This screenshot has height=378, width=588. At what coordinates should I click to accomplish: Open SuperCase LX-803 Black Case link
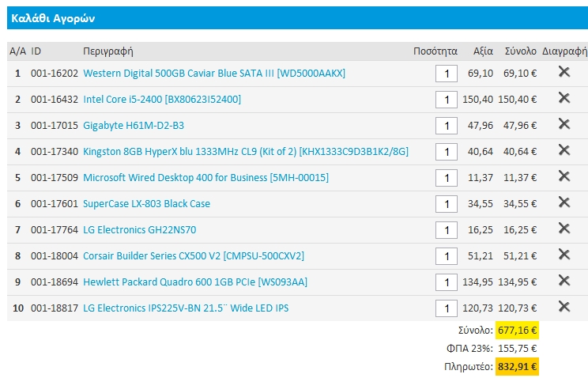[147, 204]
